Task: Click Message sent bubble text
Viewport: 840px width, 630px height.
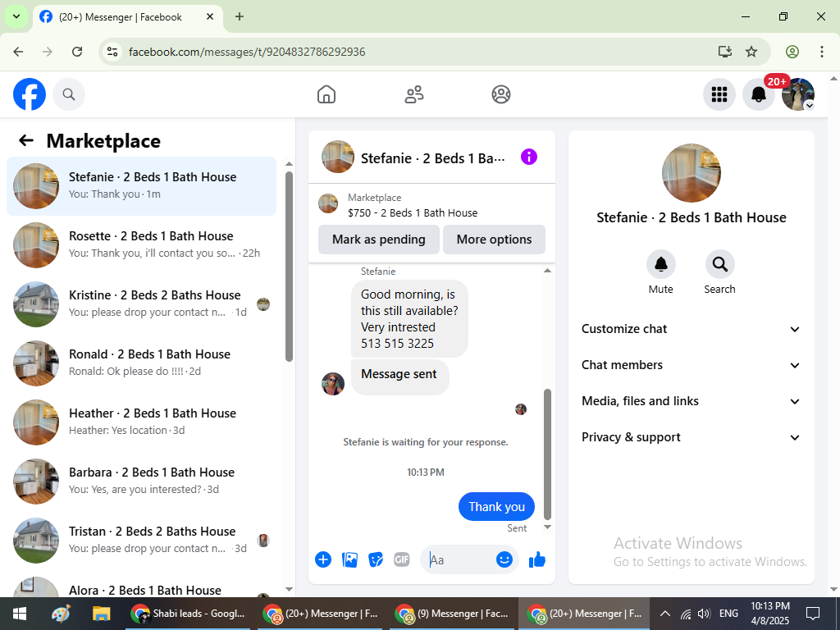Action: [399, 374]
